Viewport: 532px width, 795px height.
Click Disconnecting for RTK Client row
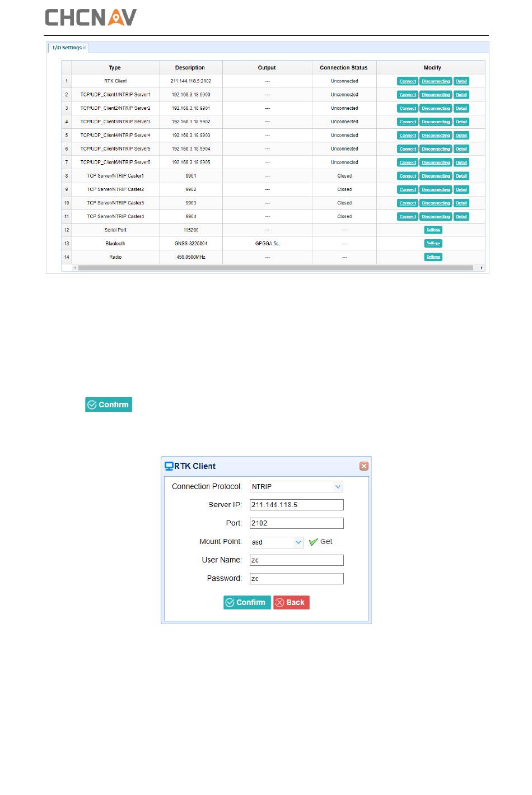click(x=436, y=81)
